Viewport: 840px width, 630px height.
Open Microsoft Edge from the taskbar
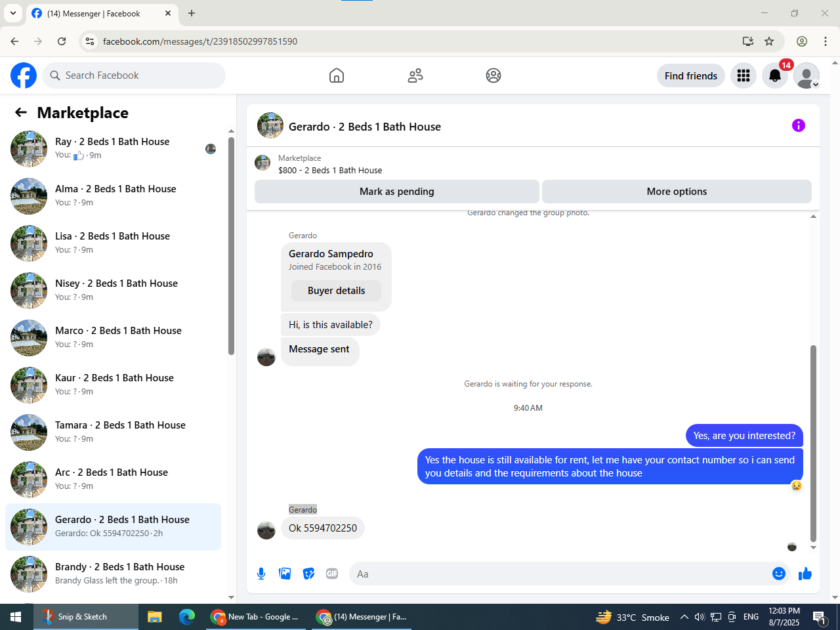[187, 617]
